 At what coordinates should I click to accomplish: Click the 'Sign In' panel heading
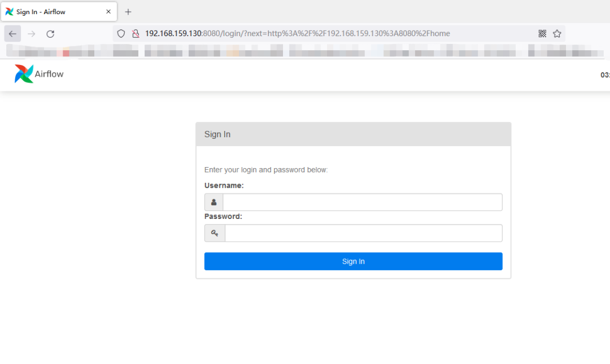pos(217,134)
